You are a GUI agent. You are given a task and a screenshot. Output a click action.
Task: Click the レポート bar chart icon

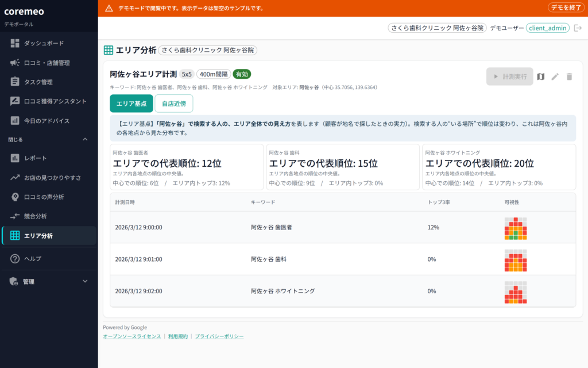coord(15,158)
